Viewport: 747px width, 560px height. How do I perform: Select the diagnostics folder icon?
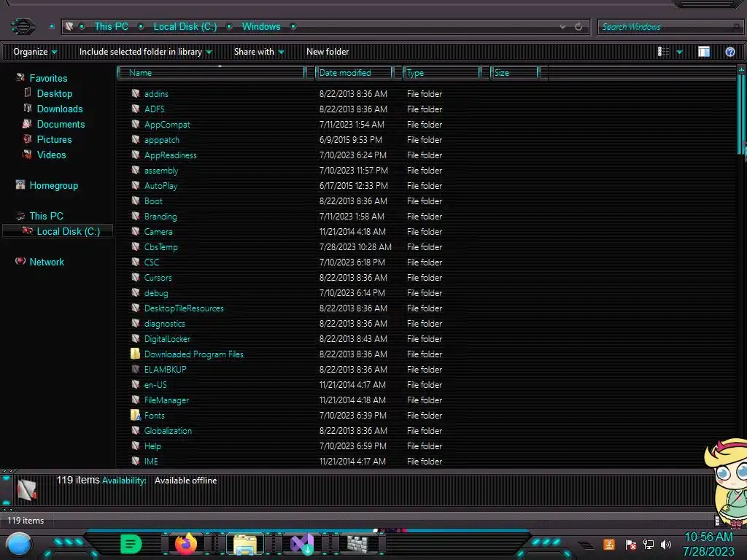[135, 323]
